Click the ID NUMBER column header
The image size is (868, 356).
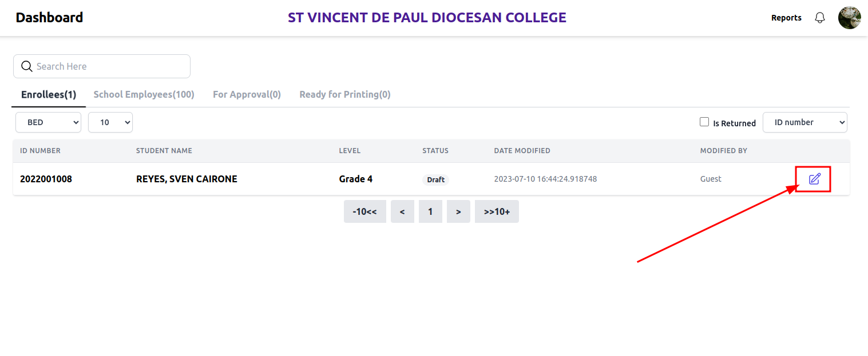point(40,151)
